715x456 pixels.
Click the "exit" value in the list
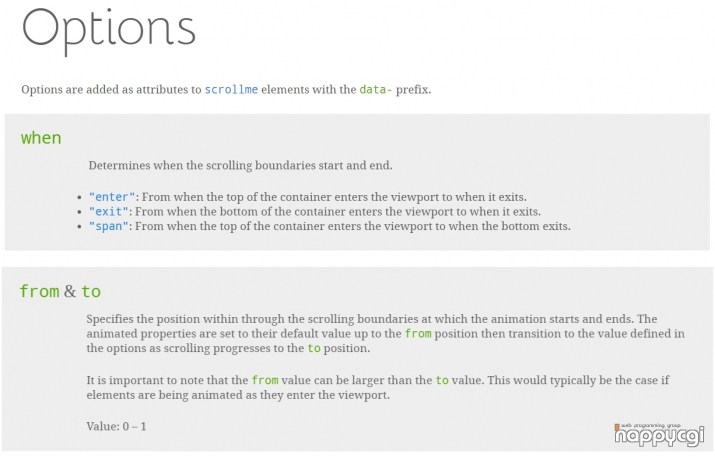click(109, 212)
